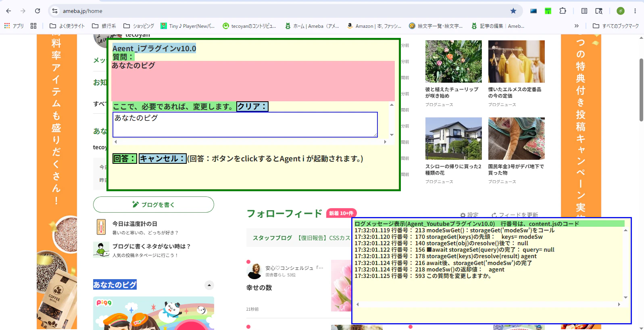
Task: Focus the question text area with あなたのピグ
Action: tap(245, 125)
